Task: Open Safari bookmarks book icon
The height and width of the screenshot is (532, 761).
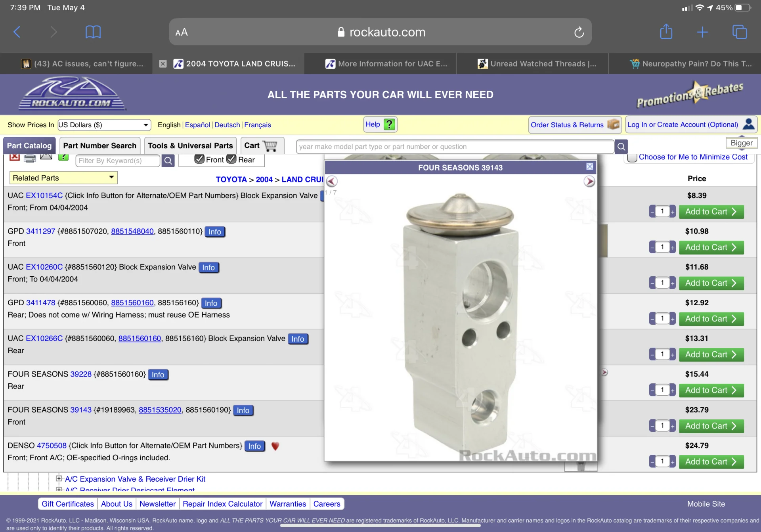Action: point(93,32)
